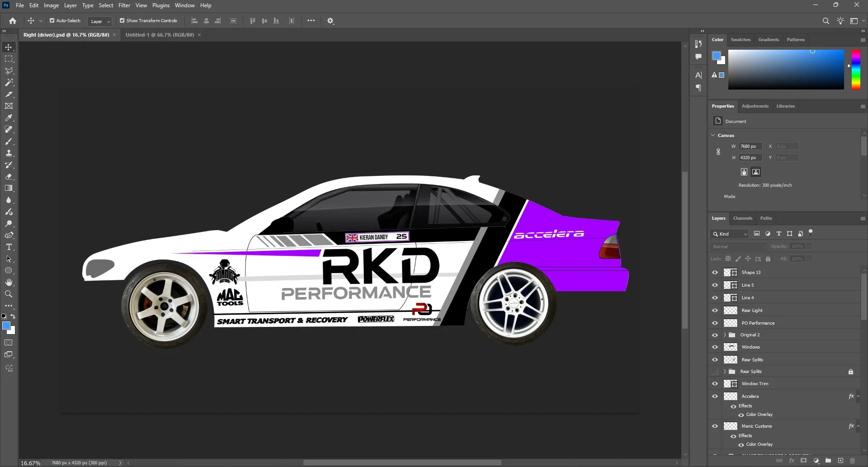This screenshot has width=868, height=467.
Task: Open options bar settings gear
Action: [330, 21]
